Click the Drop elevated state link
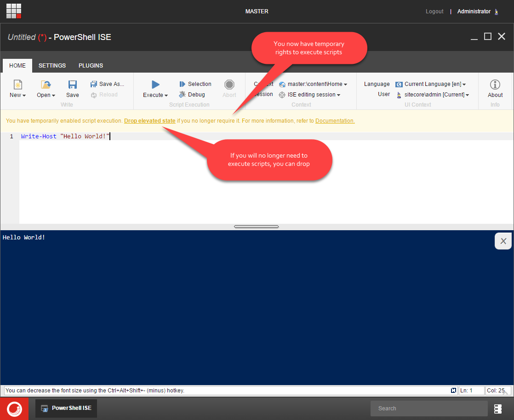Screen dimensions: 514x420 point(149,121)
